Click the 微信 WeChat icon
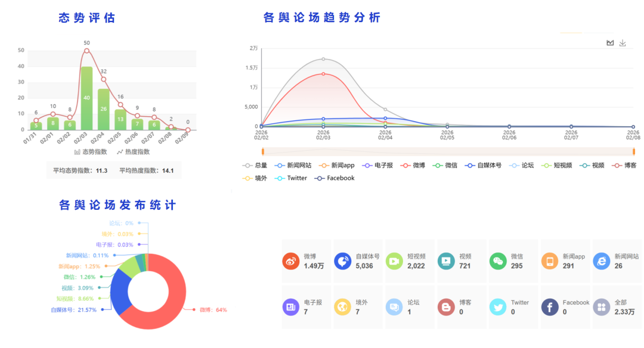Viewport: 644px width, 348px height. (498, 262)
